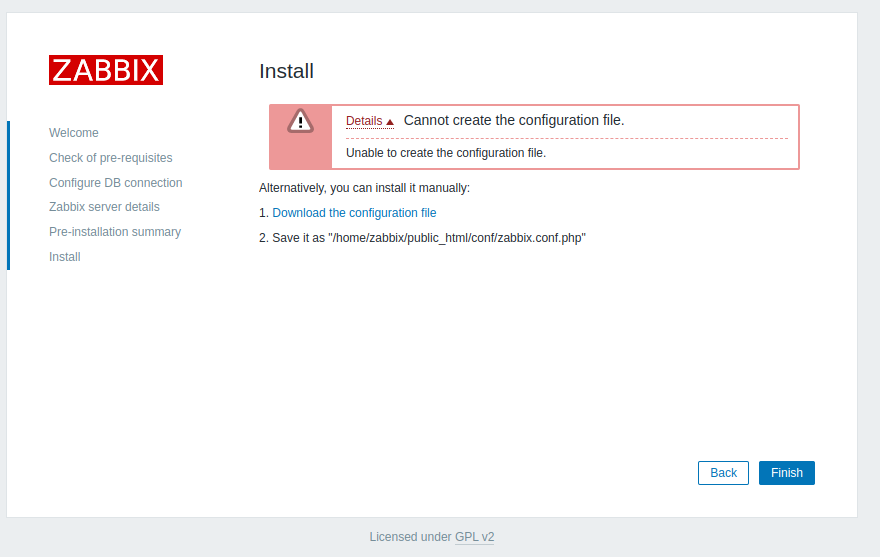This screenshot has height=557, width=880.
Task: Click 'Cannot create the configuration file.' message
Action: click(x=514, y=120)
